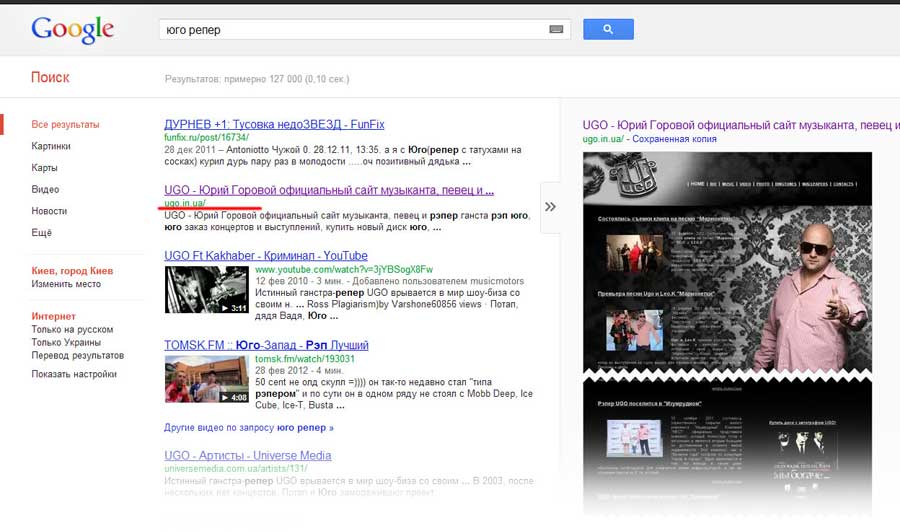Click 'Поиск' heading label
This screenshot has height=531, width=900.
click(x=50, y=77)
